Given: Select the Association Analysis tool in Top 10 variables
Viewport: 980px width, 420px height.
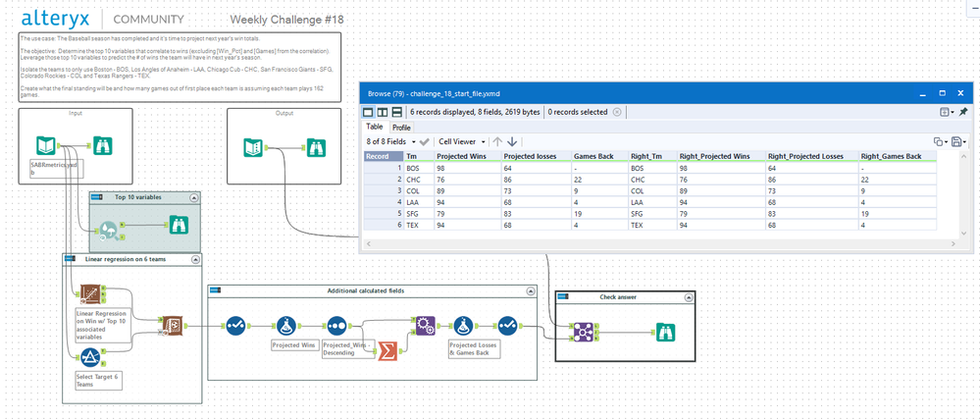Looking at the screenshot, I should click(108, 231).
